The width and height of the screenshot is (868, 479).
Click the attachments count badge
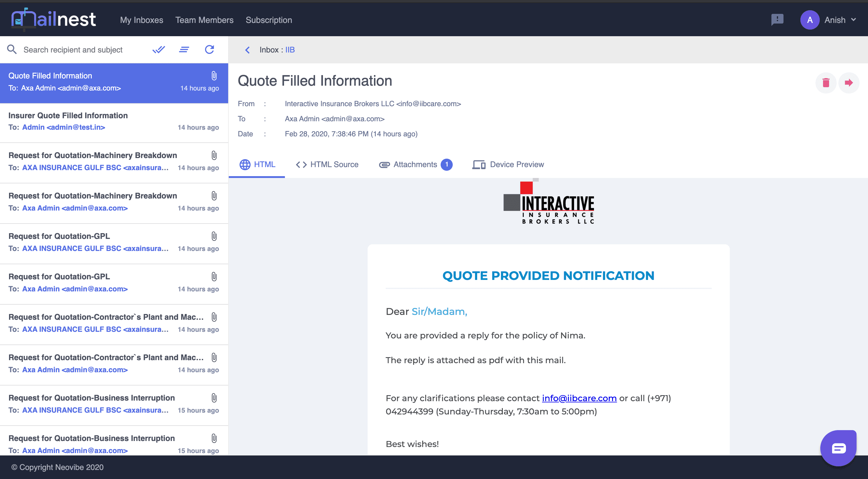[x=446, y=164]
